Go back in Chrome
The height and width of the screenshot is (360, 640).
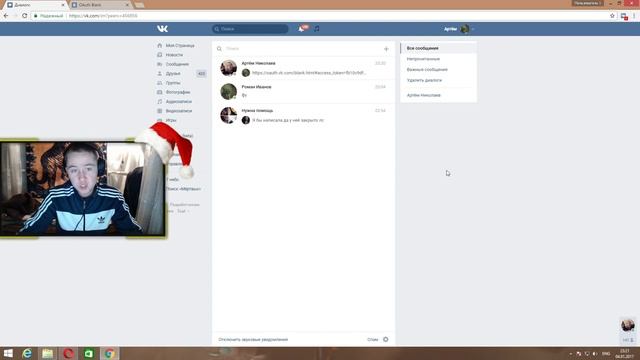(6, 16)
